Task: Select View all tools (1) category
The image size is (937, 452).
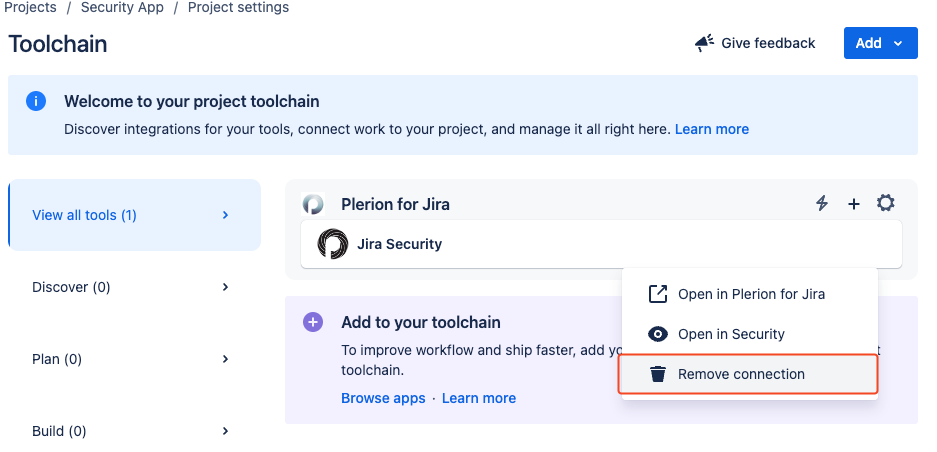Action: (135, 215)
